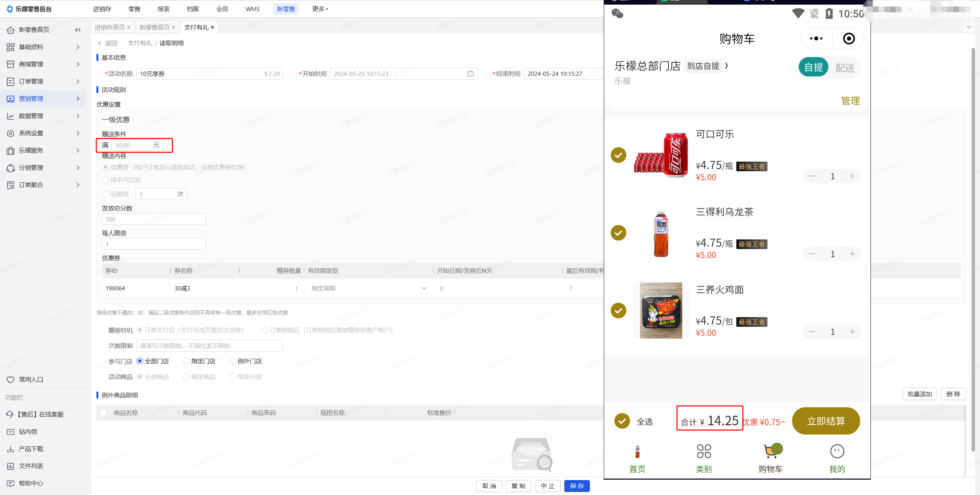This screenshot has width=980, height=495.
Task: Tap the 立即结算 checkout button
Action: (x=826, y=421)
